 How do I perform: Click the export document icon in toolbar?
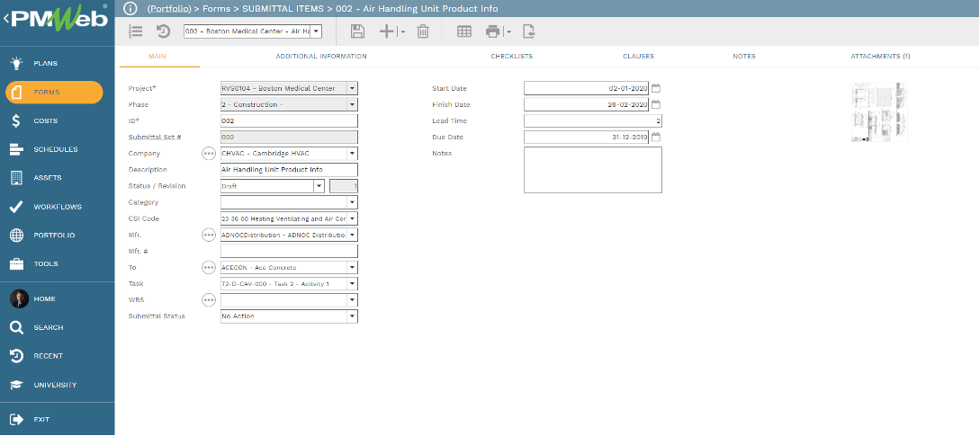tap(529, 31)
